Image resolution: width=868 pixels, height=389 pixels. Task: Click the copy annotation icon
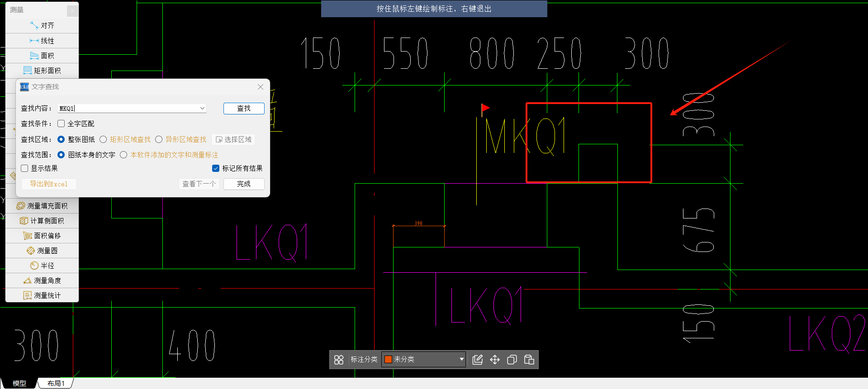[512, 360]
